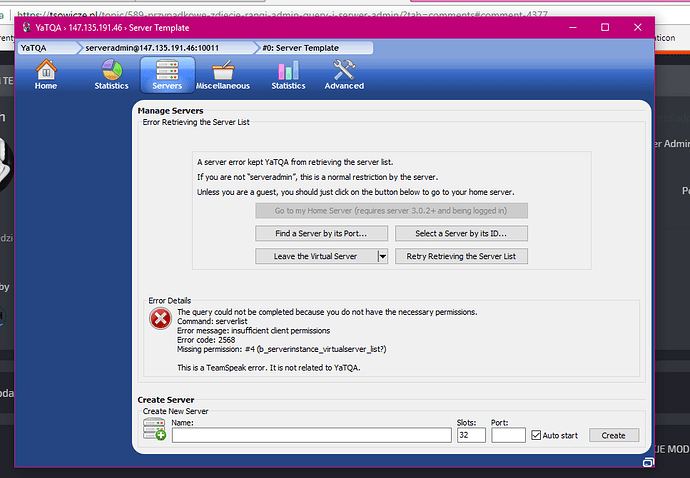Open the pie chart Statistics icon
690x478 pixels.
coord(111,74)
